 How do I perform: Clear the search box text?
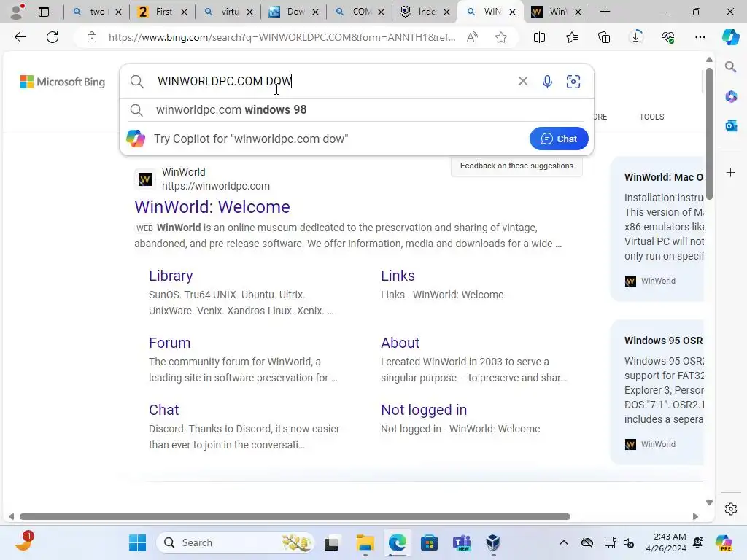tap(522, 82)
